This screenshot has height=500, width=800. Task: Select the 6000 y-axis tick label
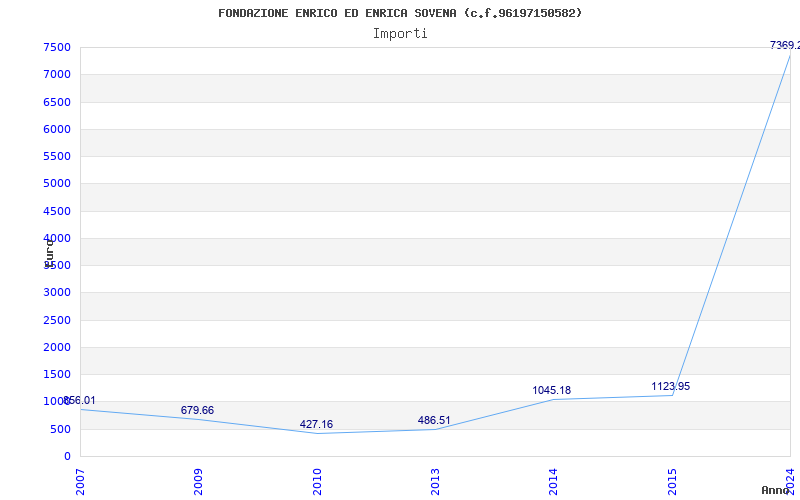tap(57, 129)
